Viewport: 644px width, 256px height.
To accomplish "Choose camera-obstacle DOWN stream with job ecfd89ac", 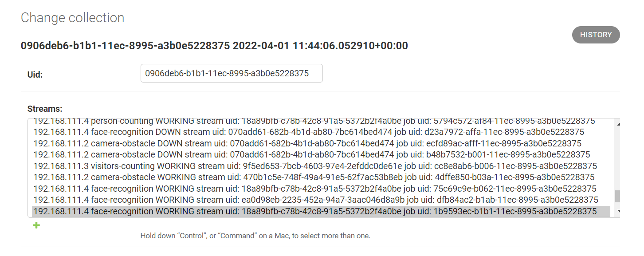I will tap(307, 143).
